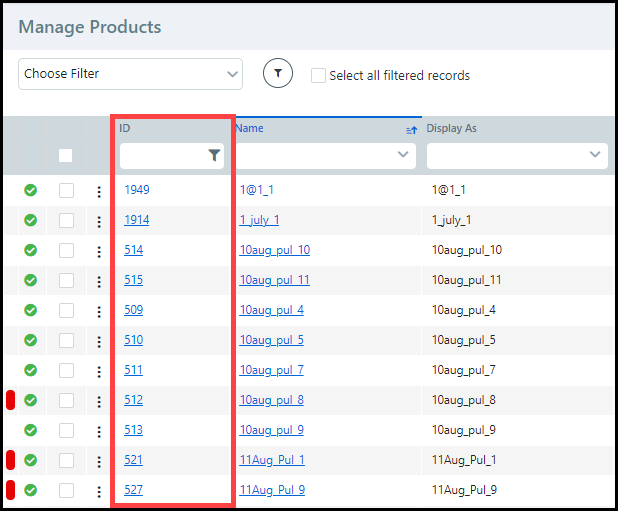Click the funnel icon in ID filter box
Screen dimensions: 618x511
tap(214, 155)
